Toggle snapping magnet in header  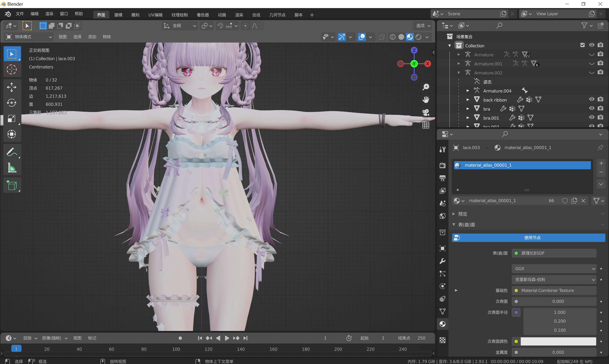pyautogui.click(x=220, y=26)
